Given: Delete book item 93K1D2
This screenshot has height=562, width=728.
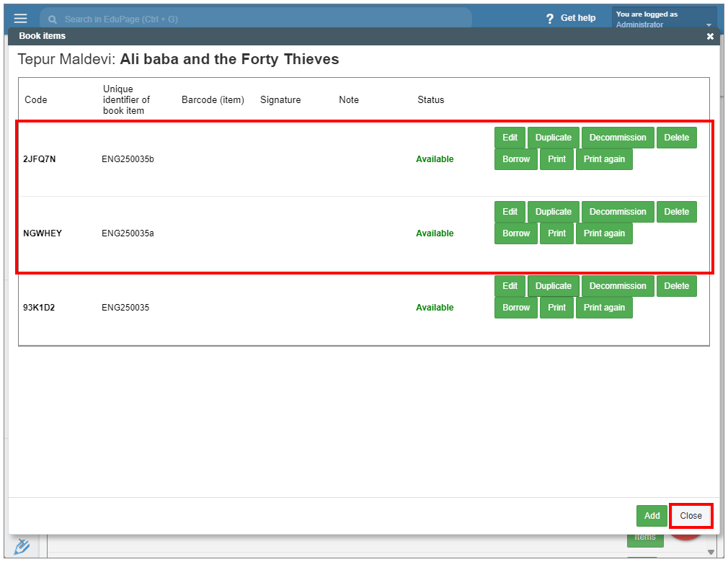Looking at the screenshot, I should (x=676, y=286).
